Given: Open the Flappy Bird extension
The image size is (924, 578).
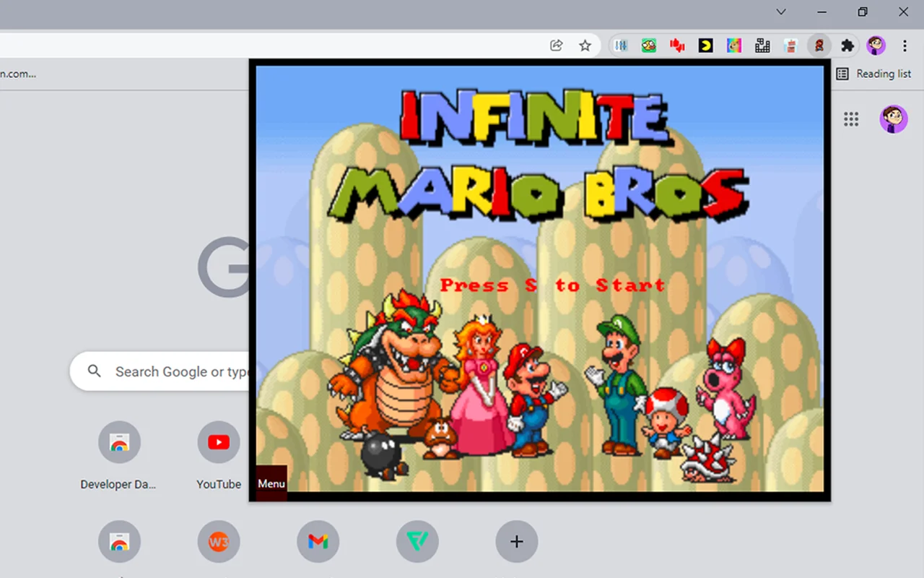Looking at the screenshot, I should pos(649,46).
